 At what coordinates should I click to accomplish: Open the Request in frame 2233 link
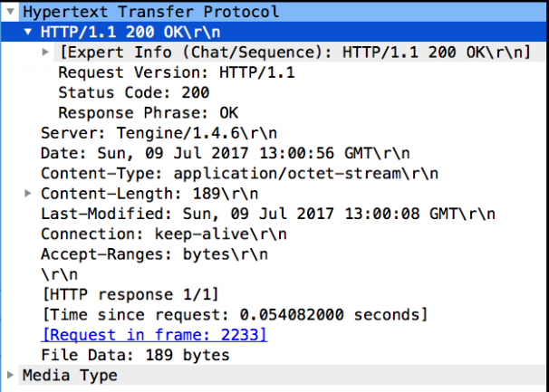(154, 335)
